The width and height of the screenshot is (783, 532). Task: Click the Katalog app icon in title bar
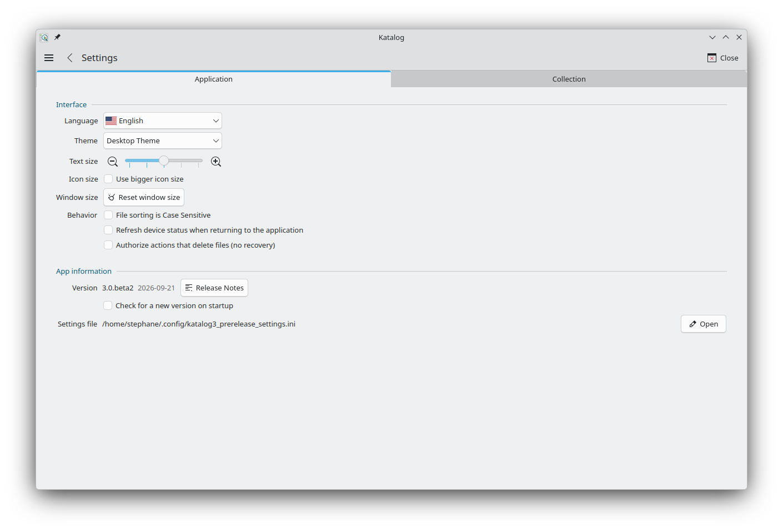(x=44, y=37)
